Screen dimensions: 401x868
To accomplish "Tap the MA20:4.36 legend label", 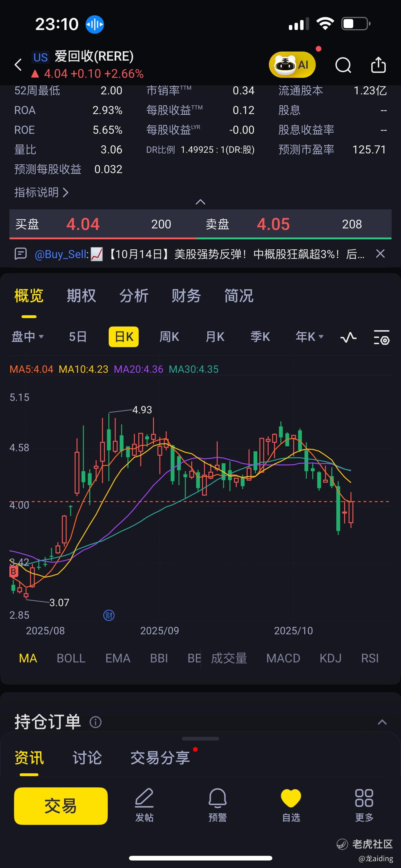I will (x=138, y=369).
